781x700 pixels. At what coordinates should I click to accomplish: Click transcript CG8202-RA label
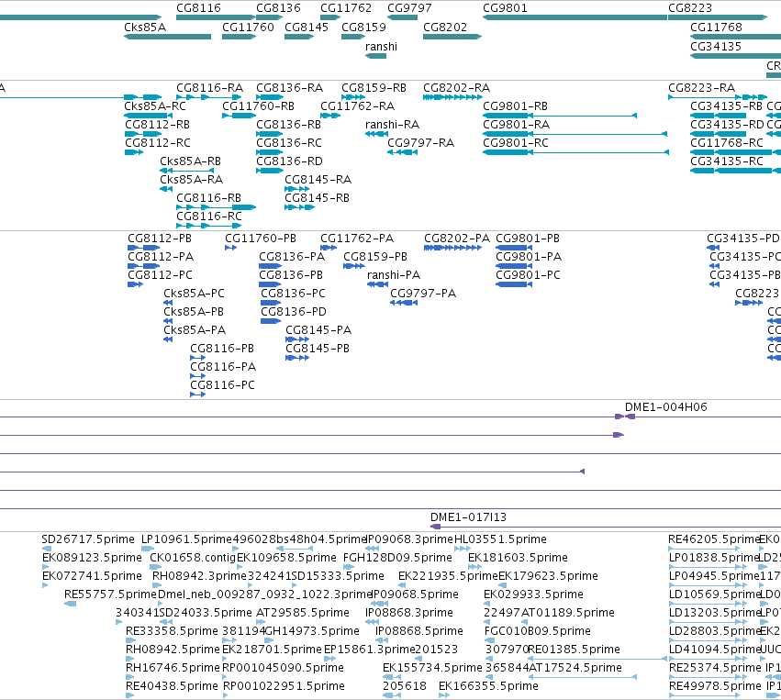click(x=457, y=88)
